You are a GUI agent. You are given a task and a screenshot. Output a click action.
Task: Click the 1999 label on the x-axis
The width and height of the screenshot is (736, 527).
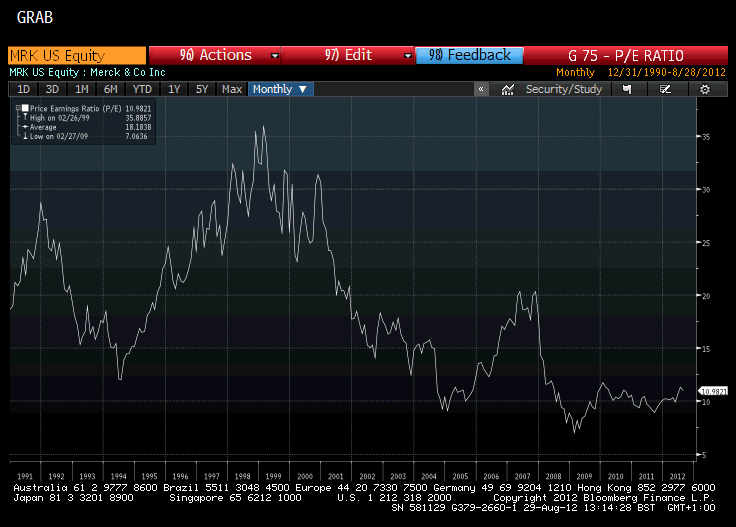(274, 476)
